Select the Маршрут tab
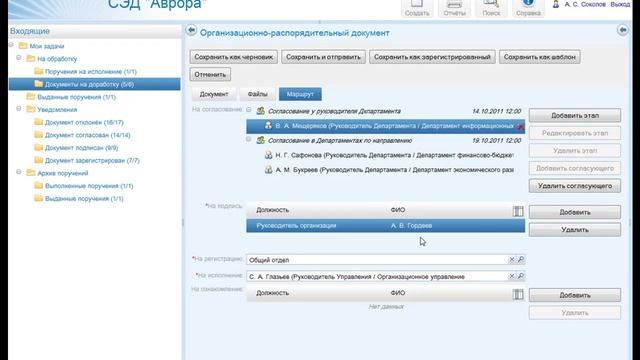The width and height of the screenshot is (640, 360). coord(300,94)
